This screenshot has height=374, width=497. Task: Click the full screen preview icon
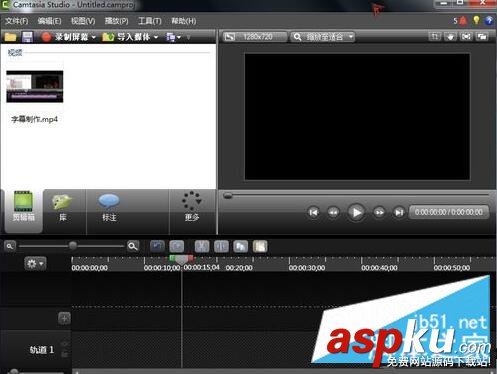tap(466, 36)
